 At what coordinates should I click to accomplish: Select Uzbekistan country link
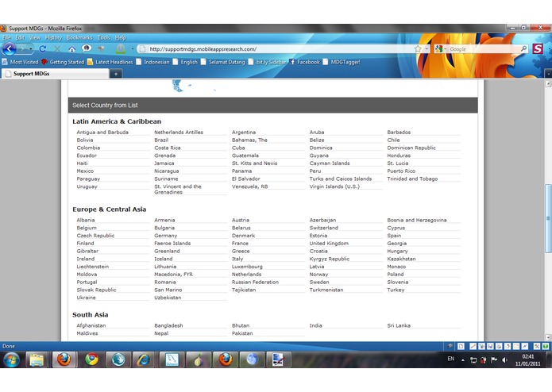(x=168, y=298)
